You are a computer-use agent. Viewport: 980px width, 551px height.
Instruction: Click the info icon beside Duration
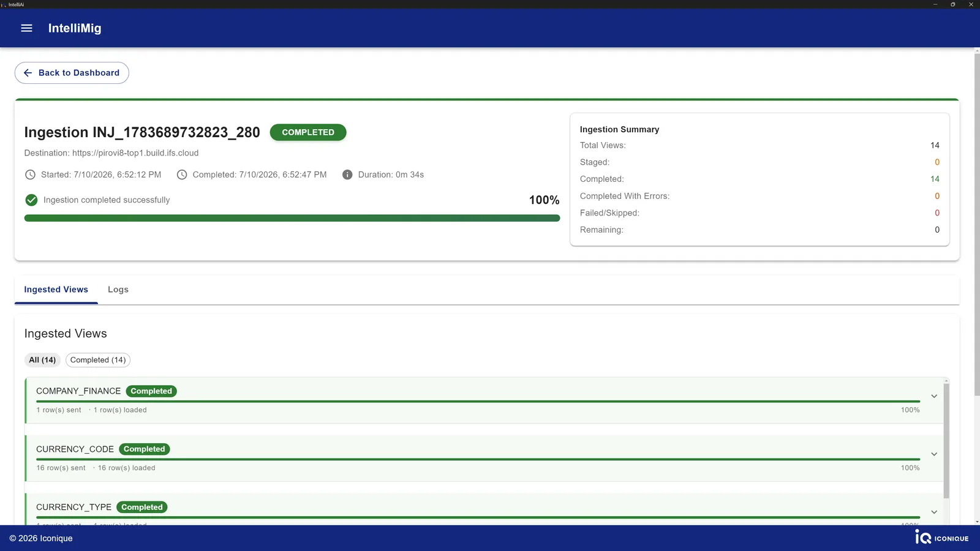pyautogui.click(x=347, y=174)
